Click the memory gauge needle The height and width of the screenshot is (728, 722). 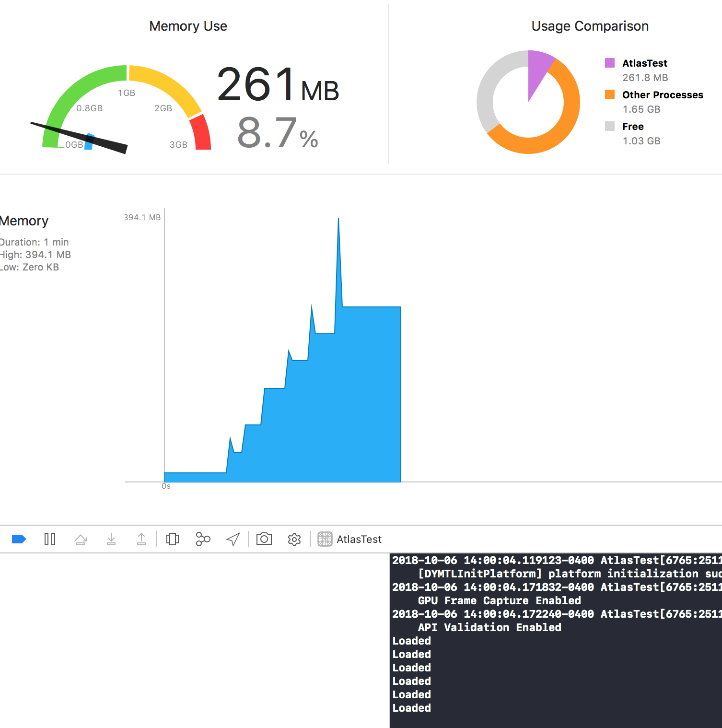(79, 138)
